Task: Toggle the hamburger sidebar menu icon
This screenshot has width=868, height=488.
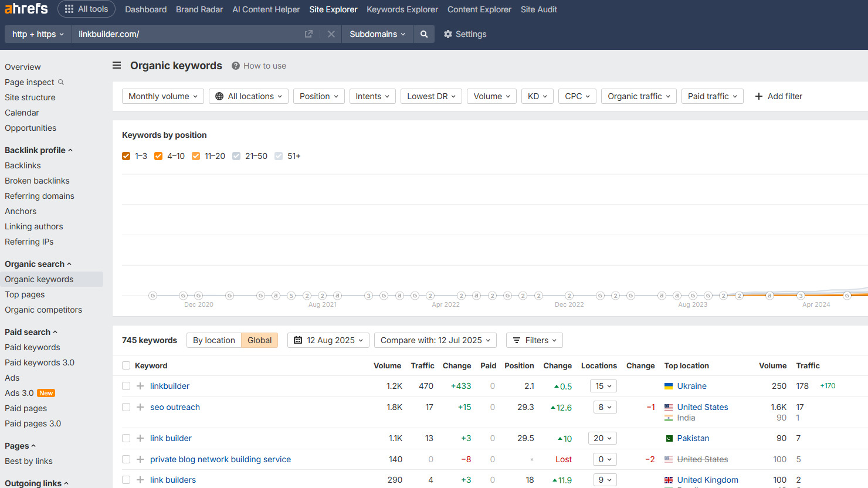Action: 117,66
